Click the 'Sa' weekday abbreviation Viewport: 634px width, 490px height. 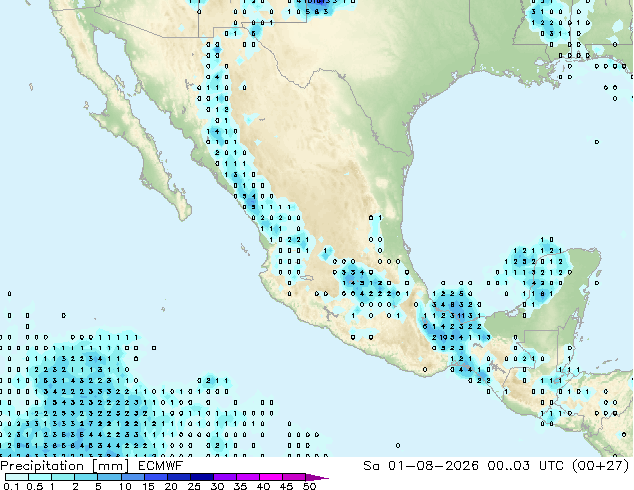point(371,466)
